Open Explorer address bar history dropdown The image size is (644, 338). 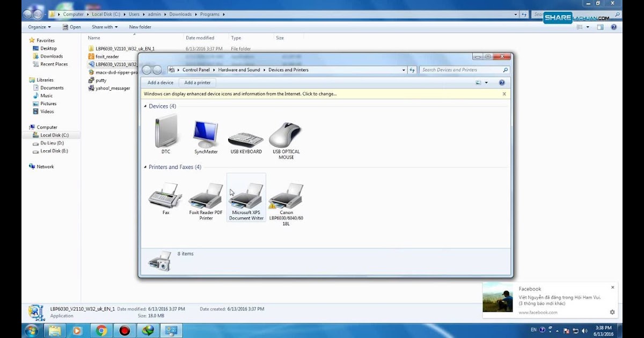click(x=516, y=14)
